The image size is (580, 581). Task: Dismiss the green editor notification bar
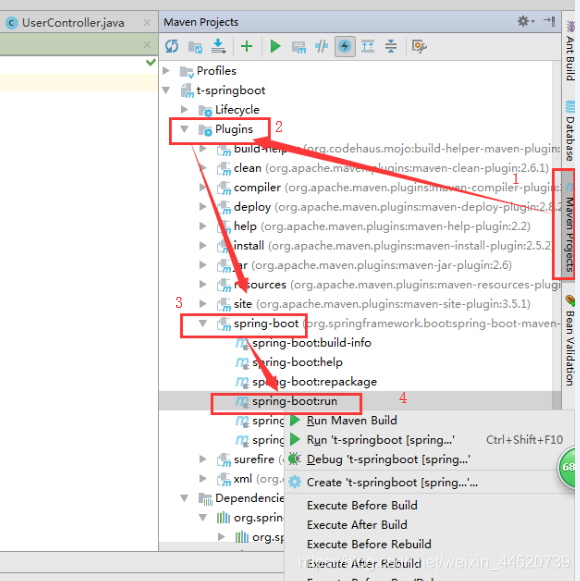tap(147, 45)
